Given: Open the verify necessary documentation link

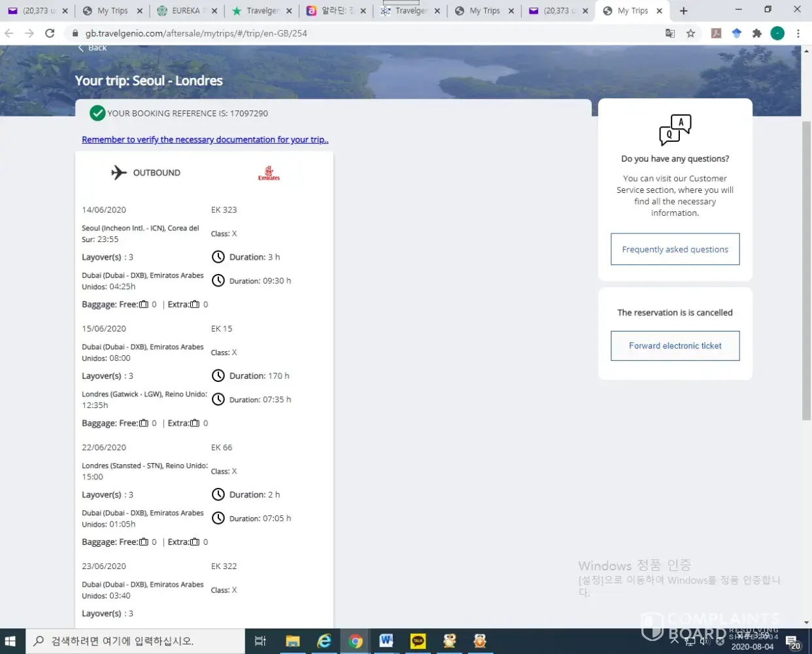Looking at the screenshot, I should coord(205,140).
